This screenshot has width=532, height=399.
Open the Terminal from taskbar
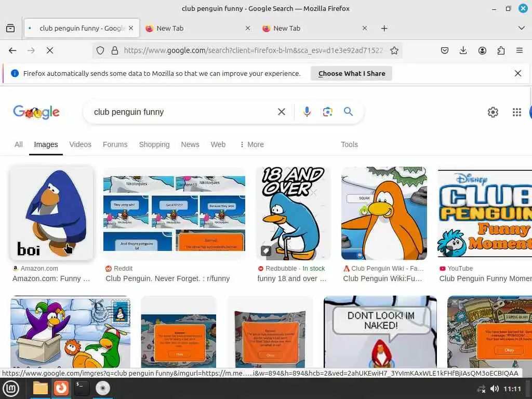click(x=82, y=389)
